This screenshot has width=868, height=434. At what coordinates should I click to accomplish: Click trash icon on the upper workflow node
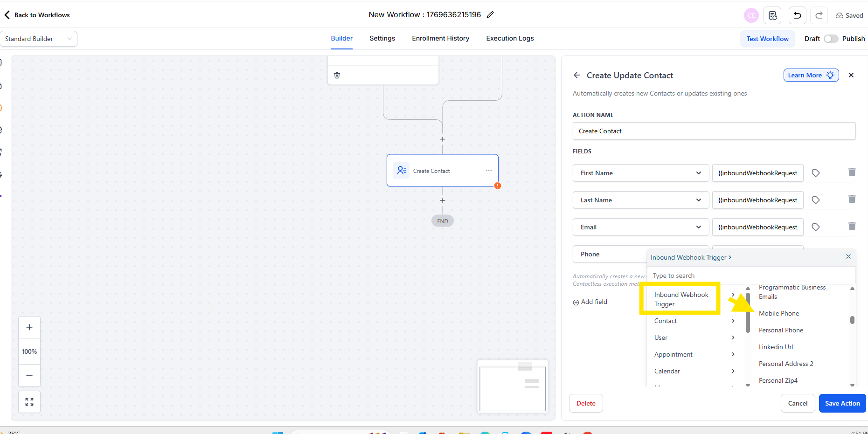(337, 75)
